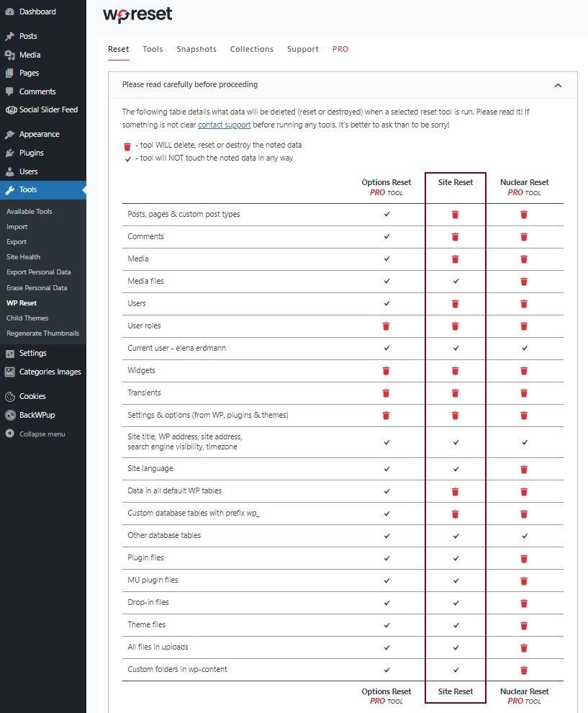This screenshot has height=713, width=588.
Task: Click the Comments bubble icon
Action: [x=10, y=91]
